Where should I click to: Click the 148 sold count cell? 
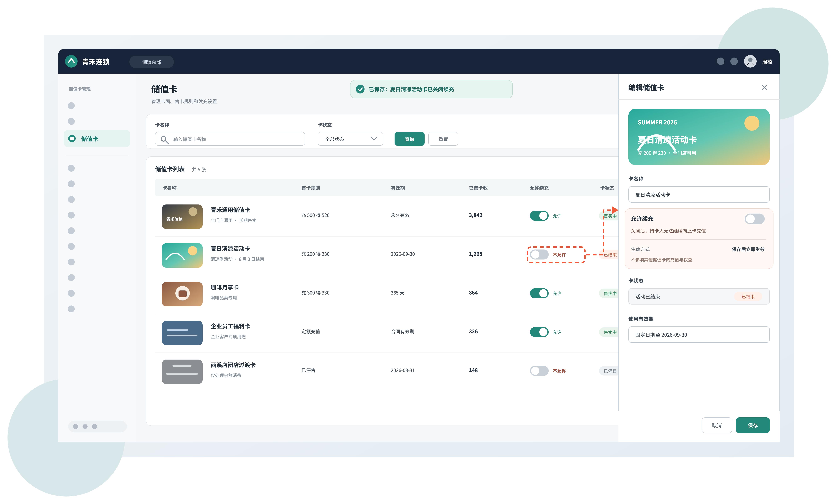click(473, 370)
